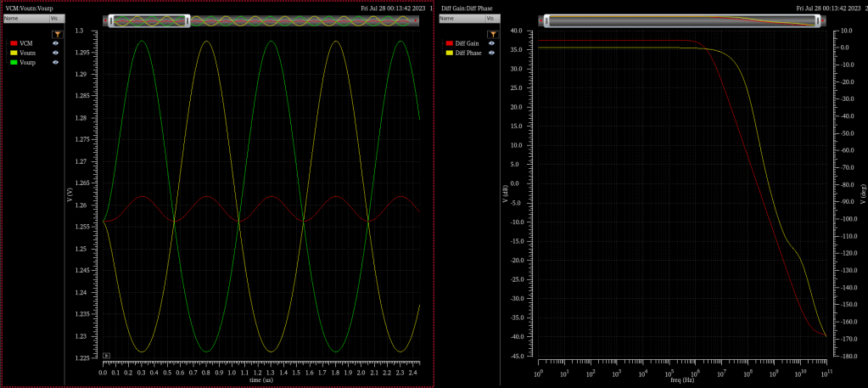Toggle the Diff Phase eye icon
This screenshot has height=388, width=868.
tap(492, 53)
